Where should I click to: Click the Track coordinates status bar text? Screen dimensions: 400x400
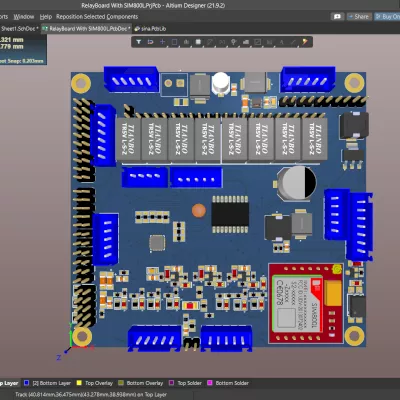pyautogui.click(x=91, y=395)
